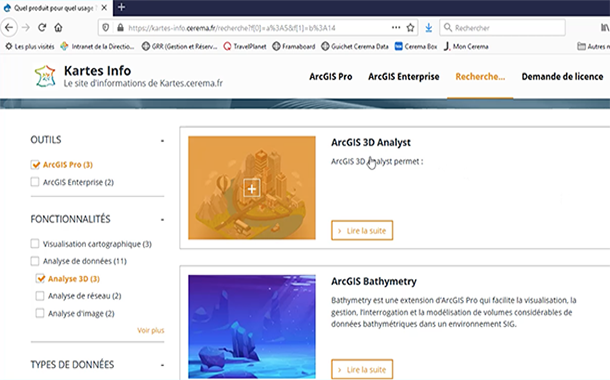The height and width of the screenshot is (380, 610).
Task: Click the tracking protection shield icon
Action: click(105, 28)
